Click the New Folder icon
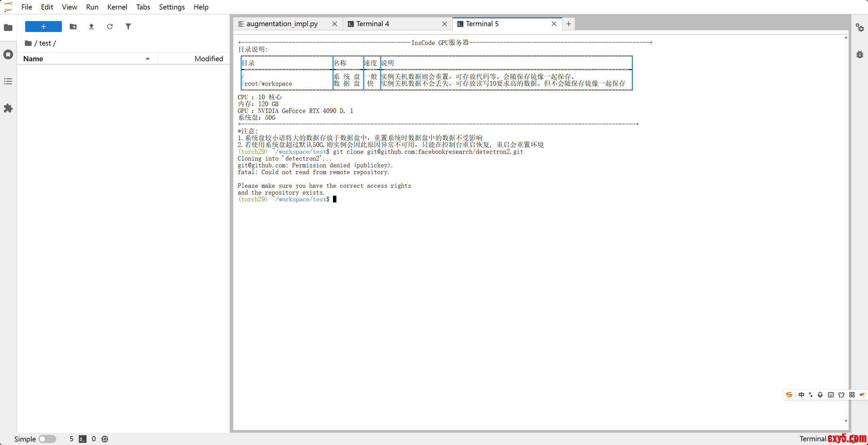Screen dimensions: 868x445 [73, 27]
